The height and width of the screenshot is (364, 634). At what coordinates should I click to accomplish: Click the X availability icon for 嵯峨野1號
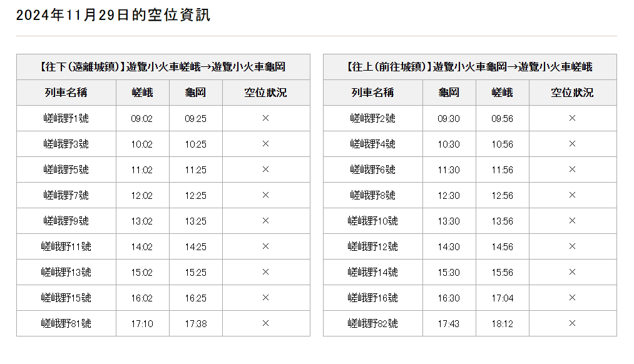pos(265,118)
